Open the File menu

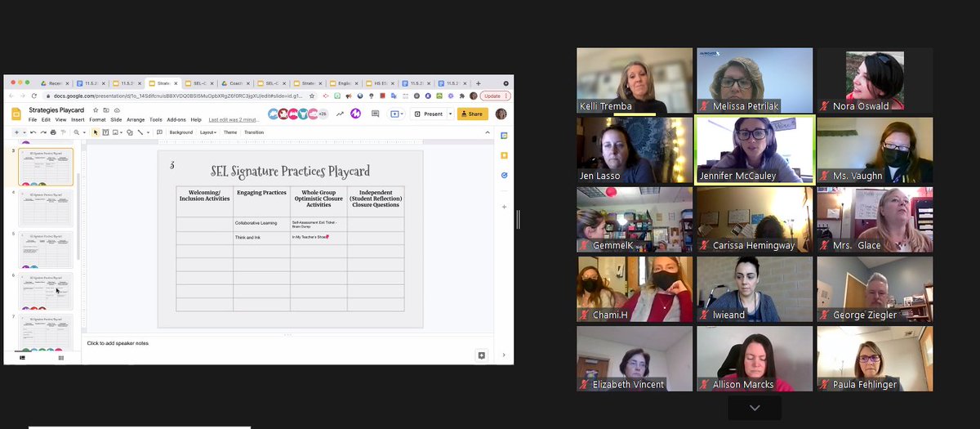[33, 119]
